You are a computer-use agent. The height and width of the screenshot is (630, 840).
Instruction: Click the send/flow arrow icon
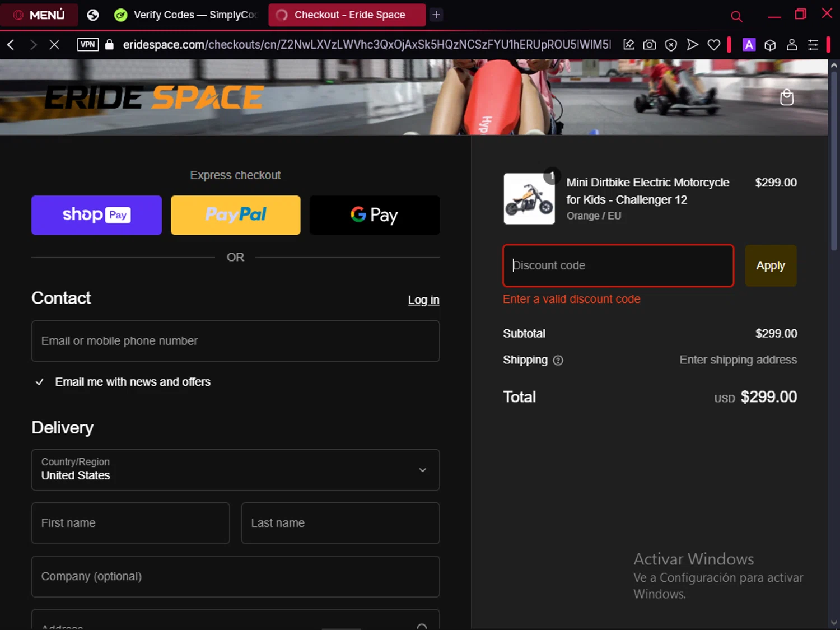point(693,45)
